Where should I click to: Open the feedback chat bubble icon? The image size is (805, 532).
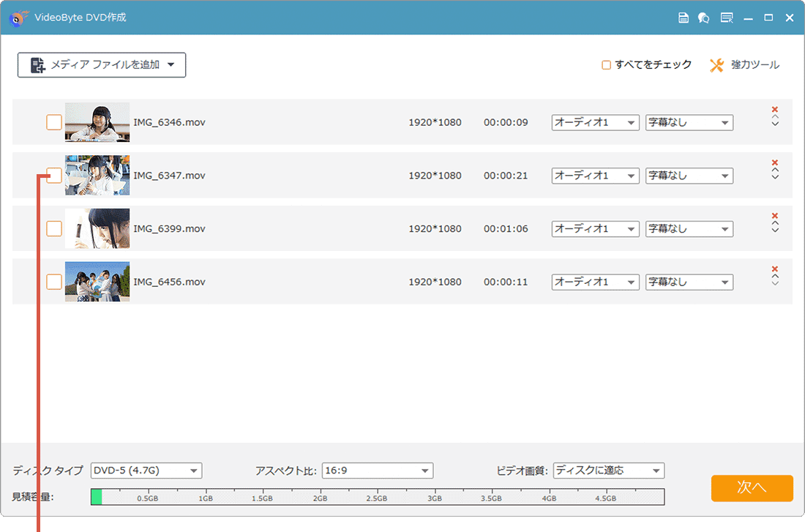click(704, 18)
